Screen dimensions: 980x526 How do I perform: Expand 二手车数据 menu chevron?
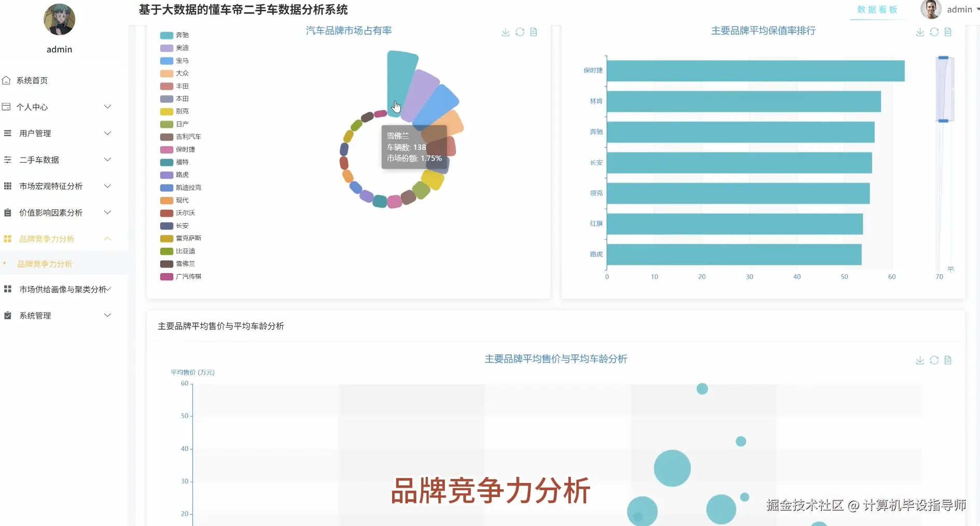108,160
